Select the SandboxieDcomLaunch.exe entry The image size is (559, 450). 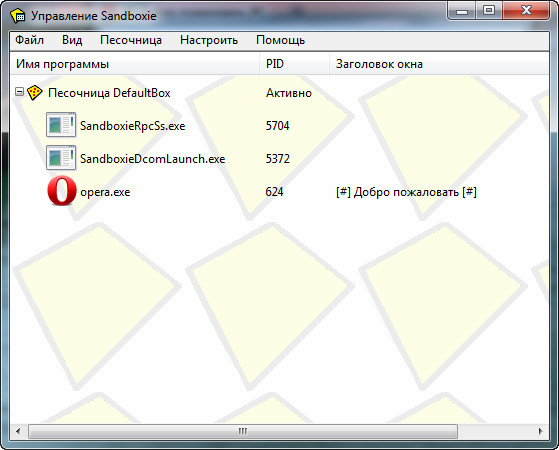pyautogui.click(x=153, y=159)
